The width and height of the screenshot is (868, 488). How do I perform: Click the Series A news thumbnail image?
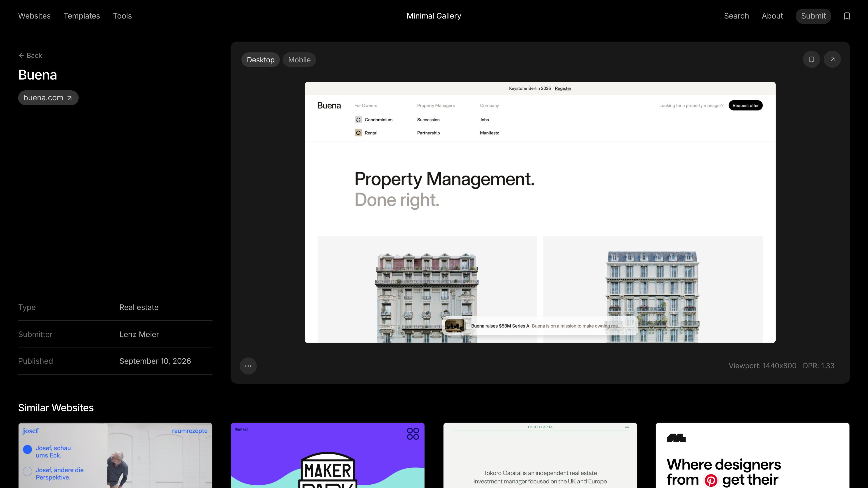(x=455, y=326)
